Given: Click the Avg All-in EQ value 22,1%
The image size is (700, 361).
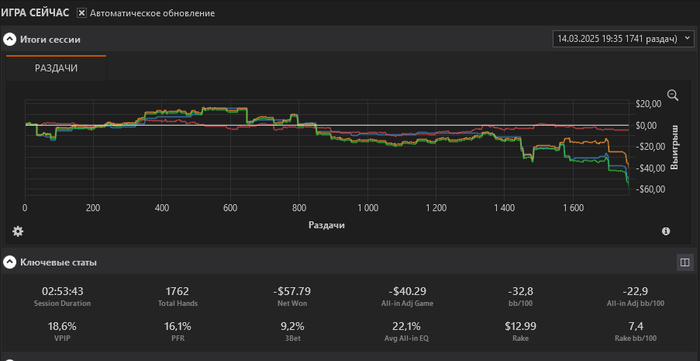Looking at the screenshot, I should click(x=407, y=326).
